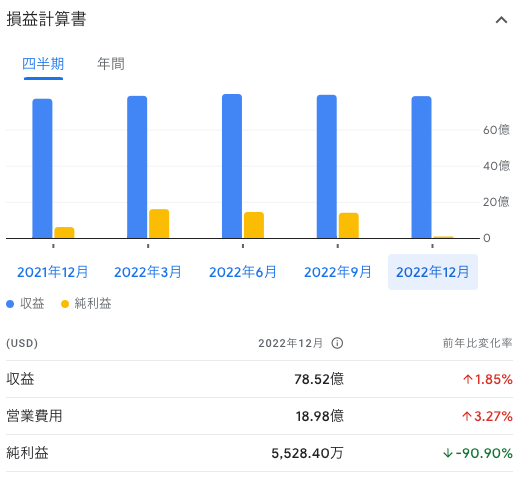Click the red up arrow next to 1.85%
524x477 pixels.
(468, 379)
